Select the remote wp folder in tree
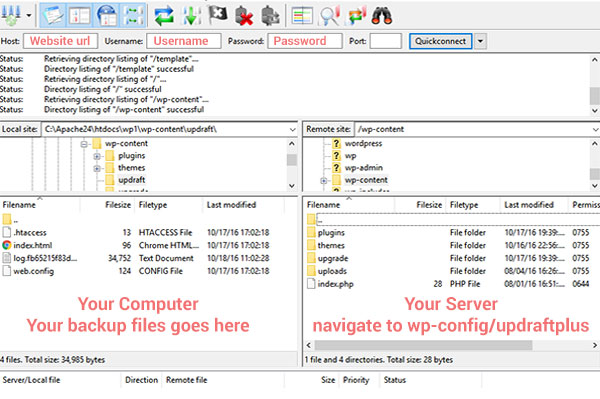The image size is (600, 399). [x=350, y=156]
